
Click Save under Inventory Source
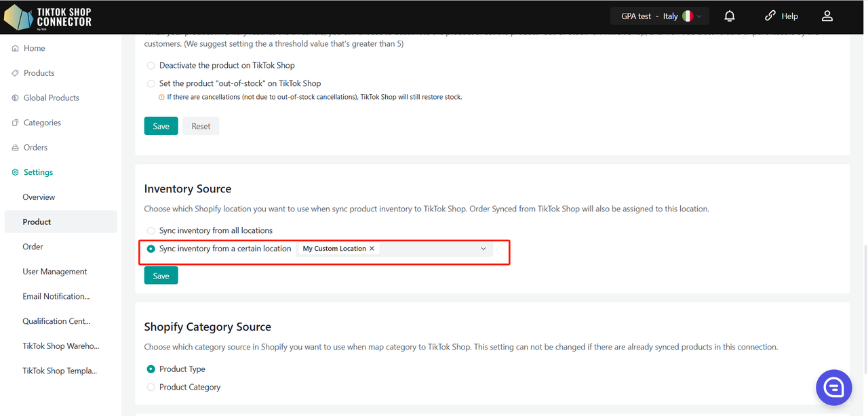[x=161, y=275]
